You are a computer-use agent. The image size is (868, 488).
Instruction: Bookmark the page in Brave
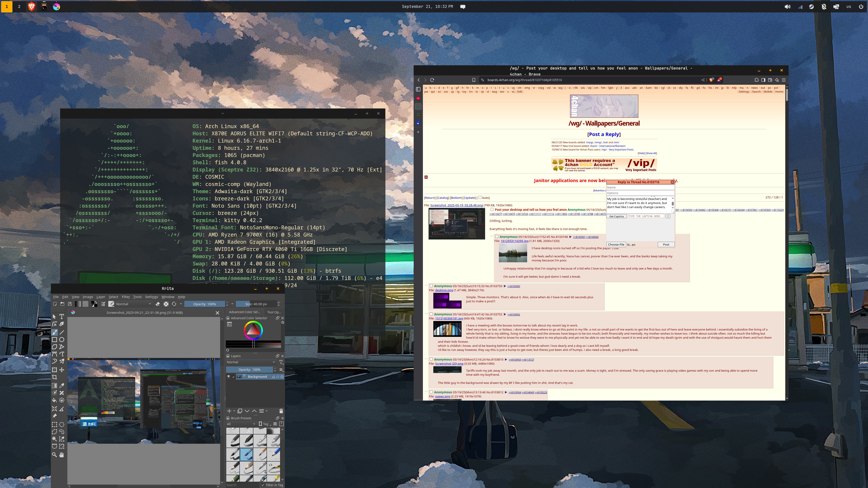coord(473,80)
